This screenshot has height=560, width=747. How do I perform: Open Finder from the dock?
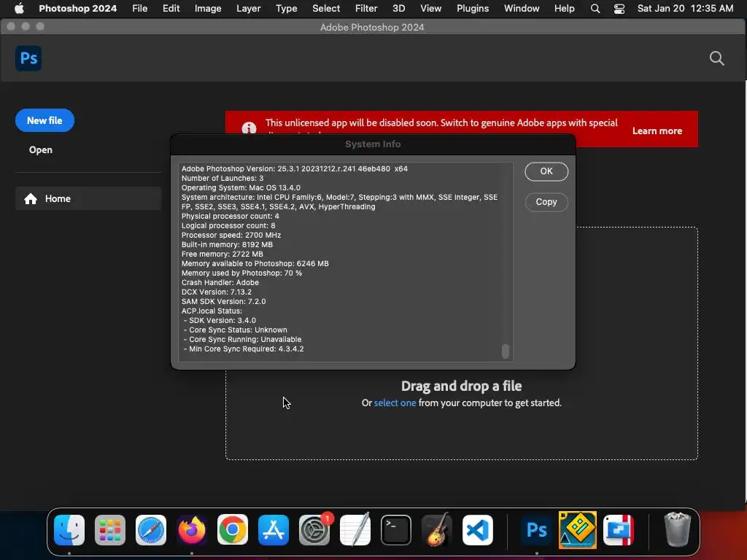tap(69, 530)
